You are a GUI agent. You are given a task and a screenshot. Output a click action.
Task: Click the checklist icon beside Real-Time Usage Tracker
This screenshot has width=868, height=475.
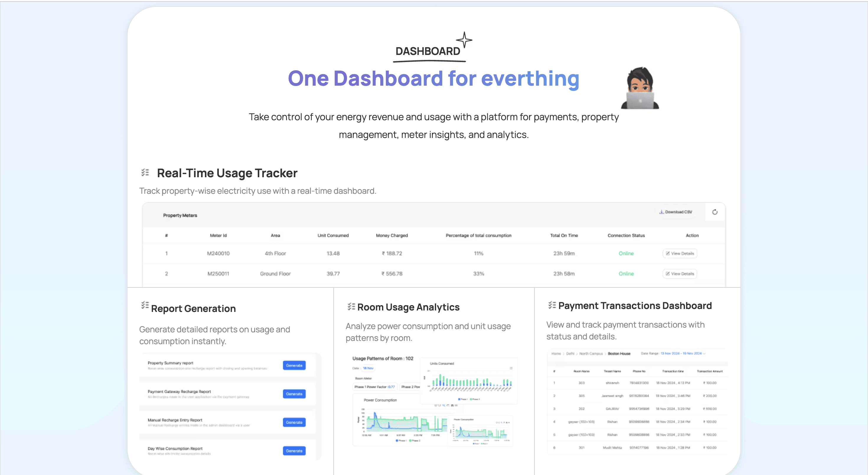click(145, 173)
